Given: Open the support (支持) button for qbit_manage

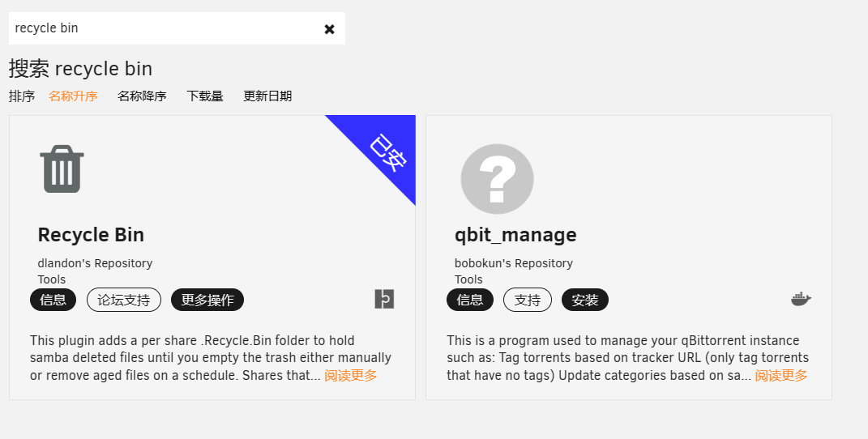Looking at the screenshot, I should coord(528,300).
